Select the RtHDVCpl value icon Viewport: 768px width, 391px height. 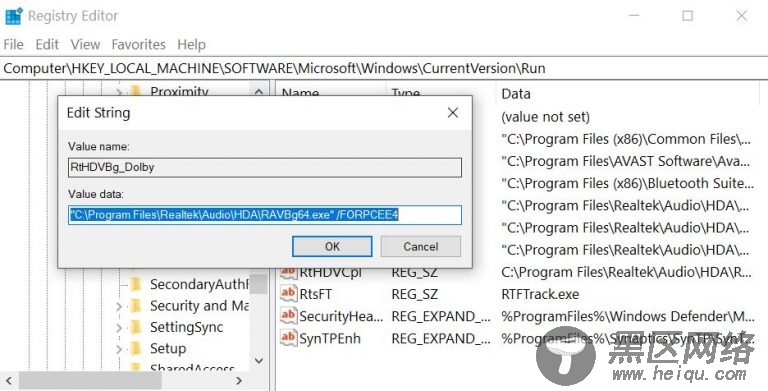click(288, 272)
